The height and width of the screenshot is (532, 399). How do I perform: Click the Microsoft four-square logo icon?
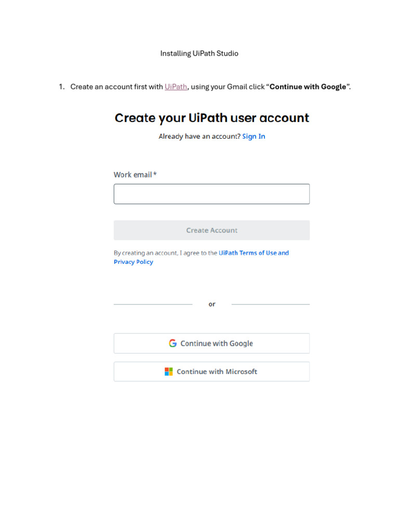169,371
